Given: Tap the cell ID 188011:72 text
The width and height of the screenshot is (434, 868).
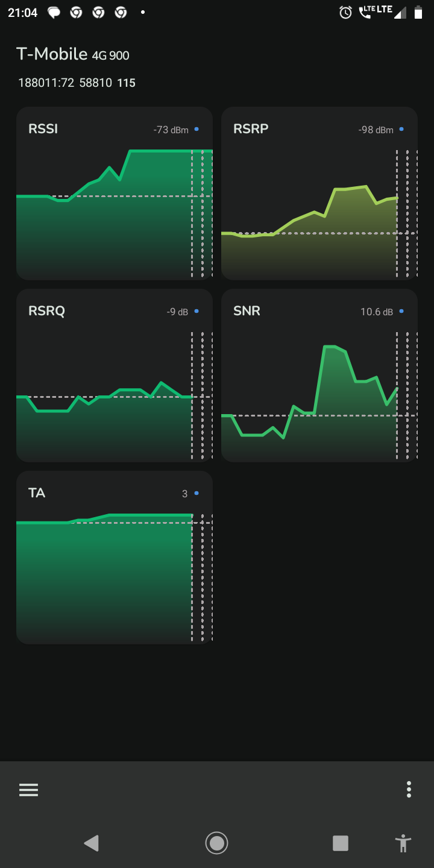Looking at the screenshot, I should 46,83.
